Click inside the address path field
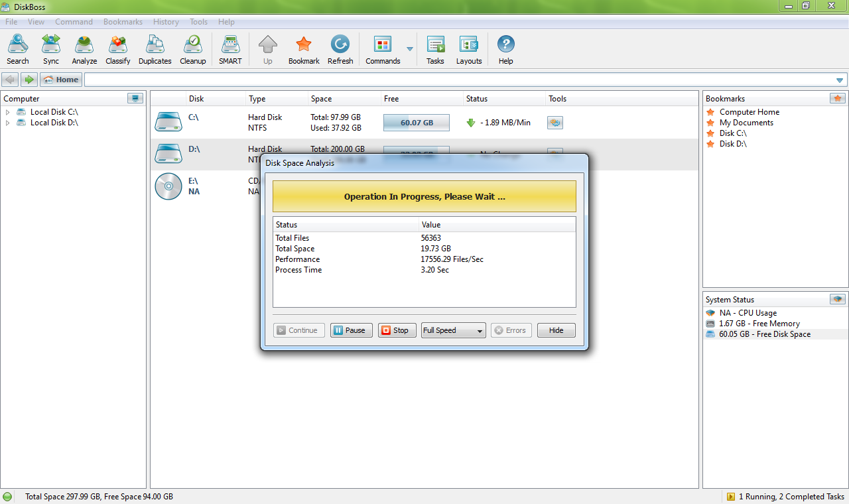Image resolution: width=849 pixels, height=504 pixels. [x=458, y=80]
